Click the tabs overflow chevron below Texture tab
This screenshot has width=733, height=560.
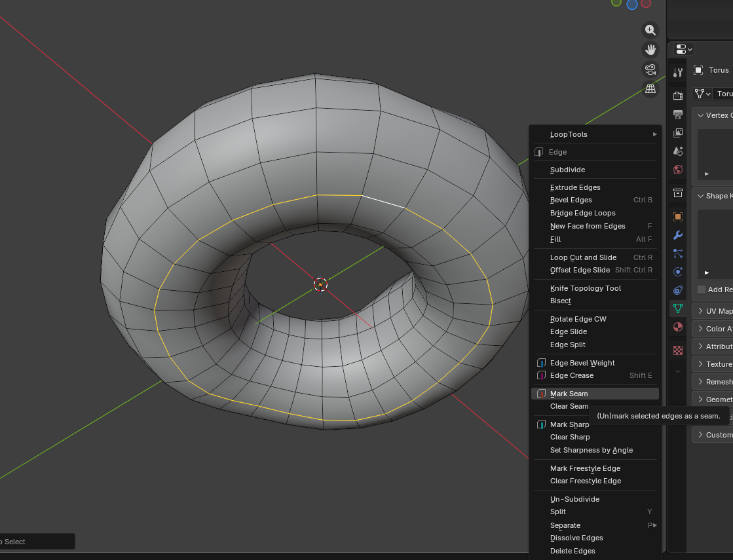click(678, 371)
